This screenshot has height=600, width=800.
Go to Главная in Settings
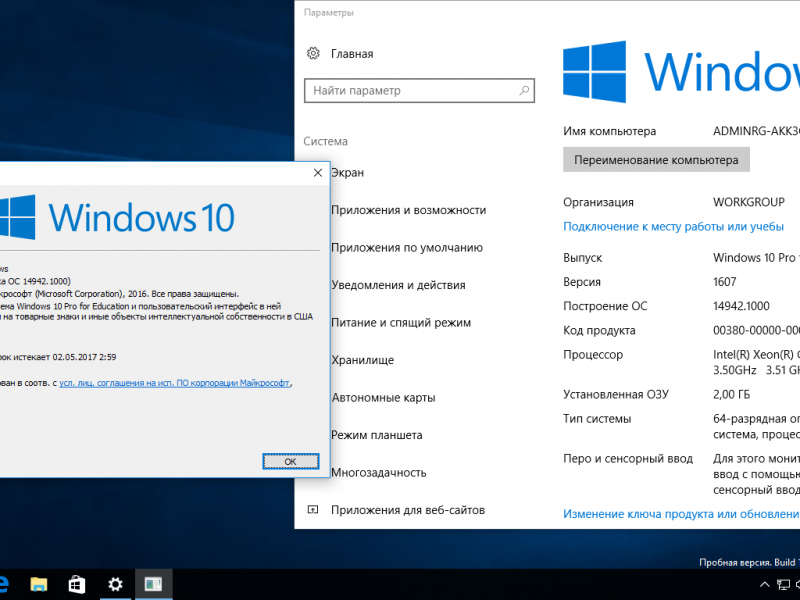tap(352, 54)
